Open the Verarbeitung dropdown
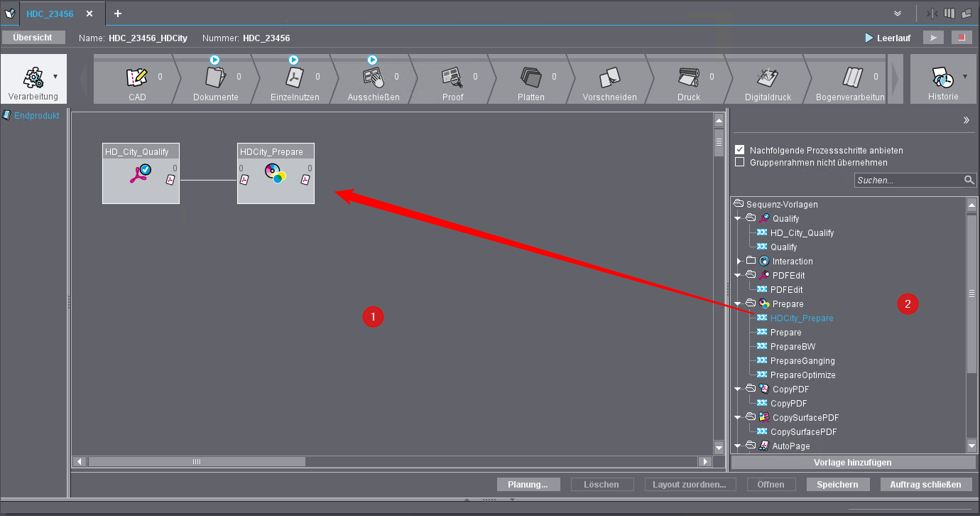Image resolution: width=980 pixels, height=516 pixels. coord(55,76)
